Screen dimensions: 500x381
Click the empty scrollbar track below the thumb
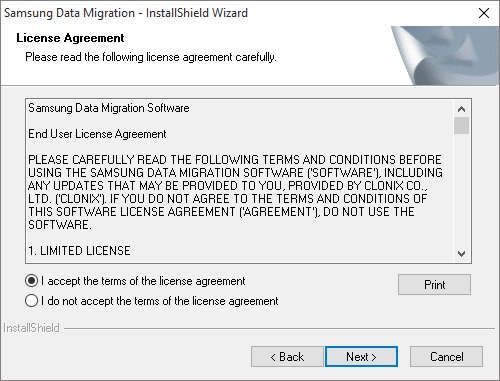461,190
